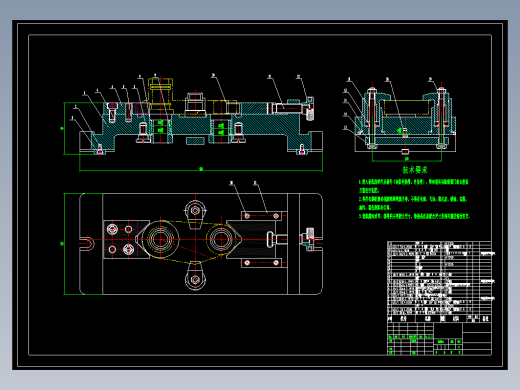Screen dimensions: 520x390
Task: Click the green width dimension below side view
Action: 407,160
